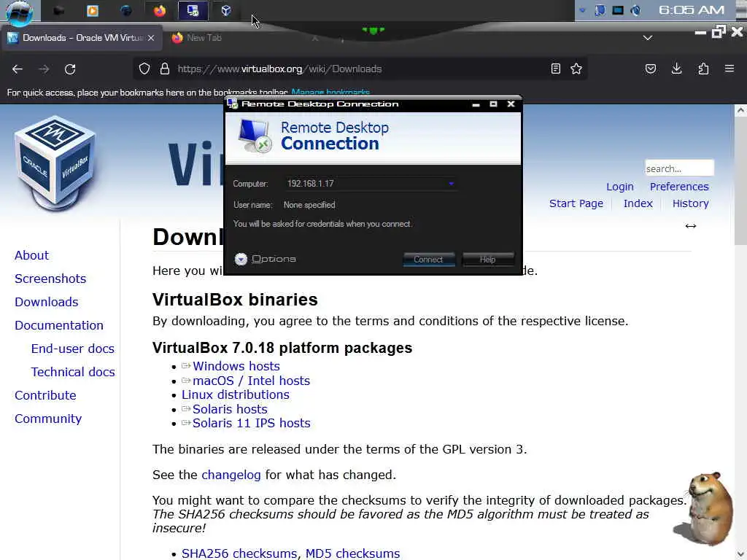The width and height of the screenshot is (747, 560).
Task: Go back to the previous page
Action: point(18,69)
